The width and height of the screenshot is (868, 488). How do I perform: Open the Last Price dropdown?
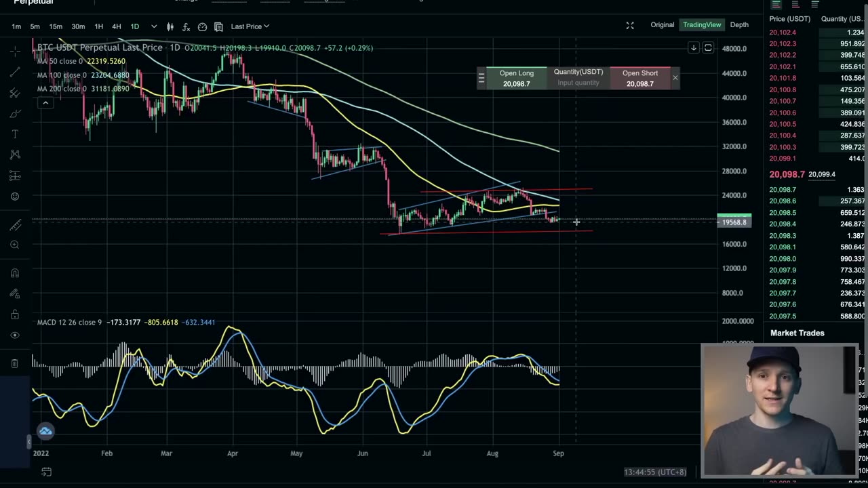point(250,26)
